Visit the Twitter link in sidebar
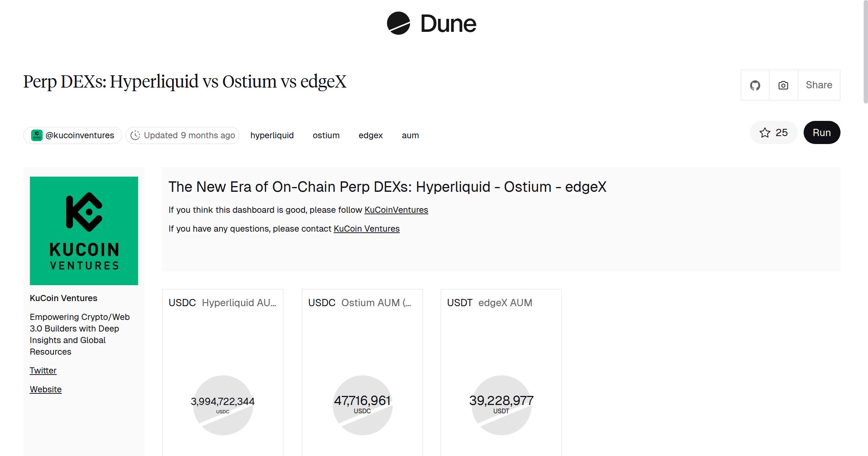The width and height of the screenshot is (868, 456). (43, 371)
